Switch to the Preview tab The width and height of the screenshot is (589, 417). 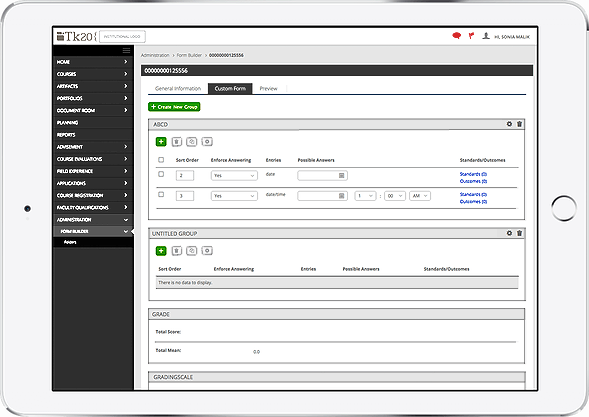point(269,89)
